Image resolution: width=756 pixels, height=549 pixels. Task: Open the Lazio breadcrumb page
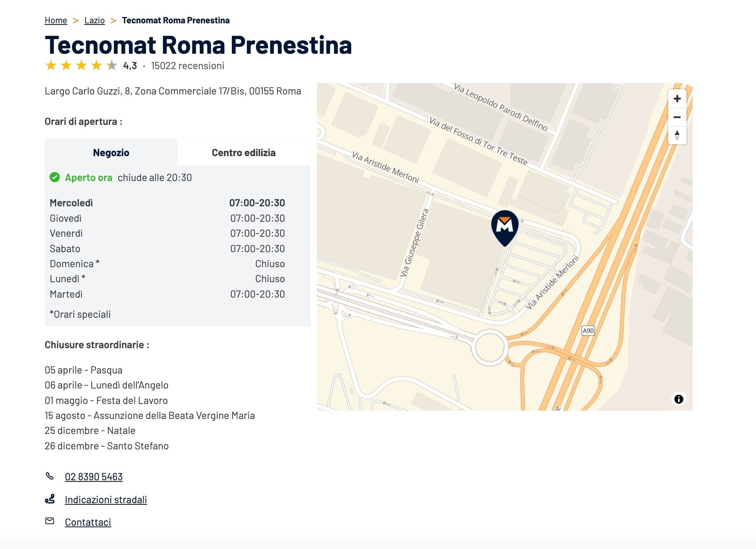tap(94, 20)
